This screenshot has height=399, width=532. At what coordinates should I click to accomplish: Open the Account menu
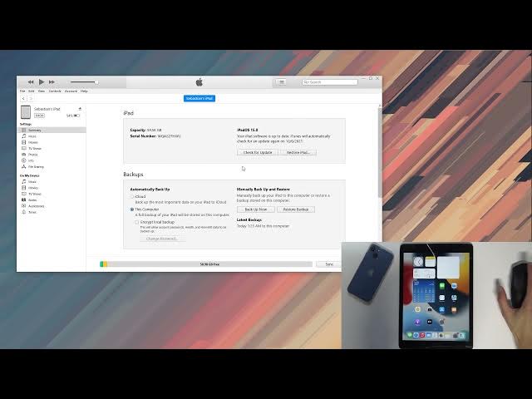click(x=71, y=91)
